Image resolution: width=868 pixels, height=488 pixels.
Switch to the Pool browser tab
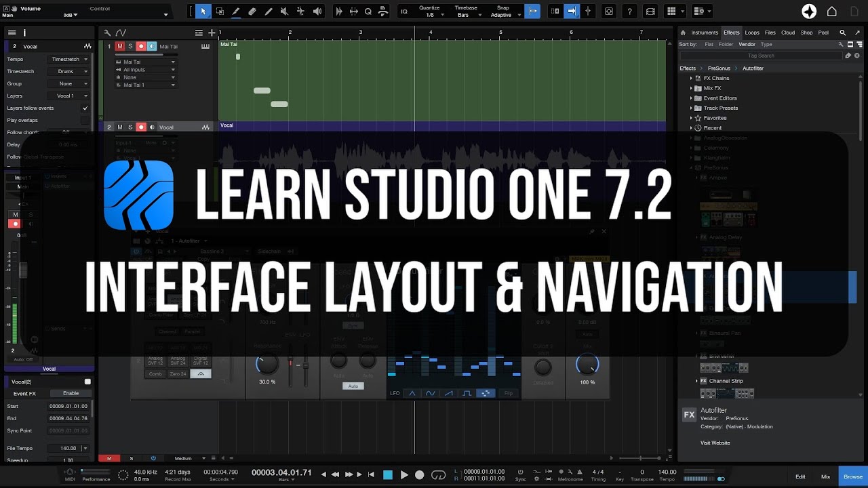point(823,33)
